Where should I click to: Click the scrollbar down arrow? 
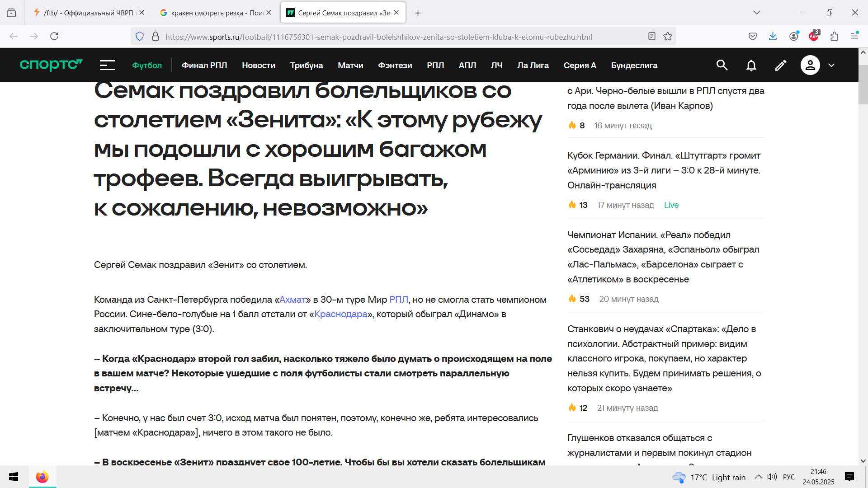(863, 461)
